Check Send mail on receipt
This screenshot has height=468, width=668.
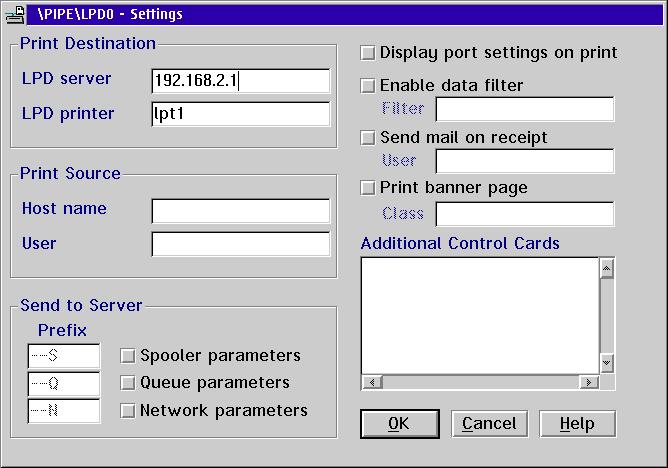click(368, 137)
